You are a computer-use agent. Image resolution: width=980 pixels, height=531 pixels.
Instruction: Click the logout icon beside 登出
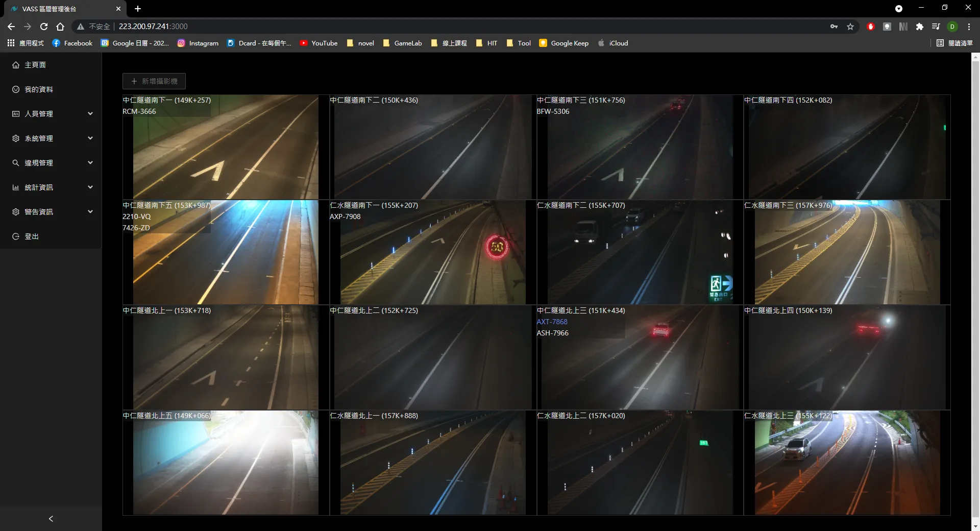[x=16, y=236]
